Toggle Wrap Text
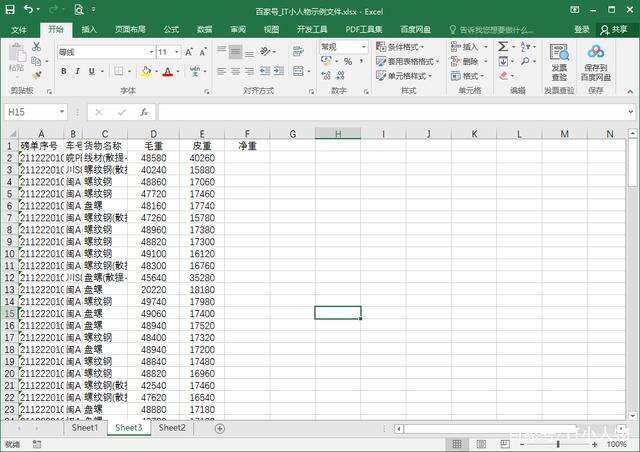640x452 pixels. 298,51
